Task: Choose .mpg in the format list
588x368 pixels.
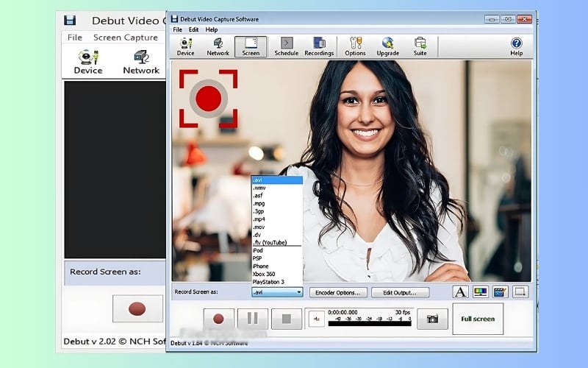Action: point(277,204)
